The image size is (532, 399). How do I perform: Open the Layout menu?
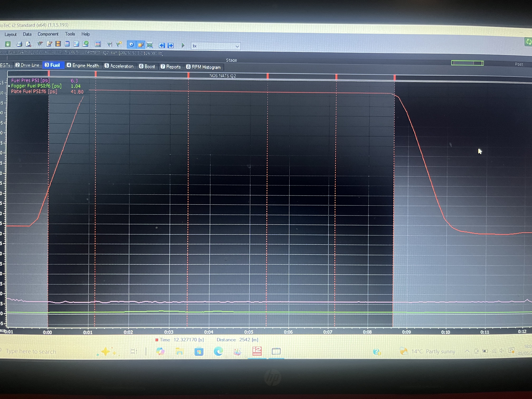(x=11, y=34)
